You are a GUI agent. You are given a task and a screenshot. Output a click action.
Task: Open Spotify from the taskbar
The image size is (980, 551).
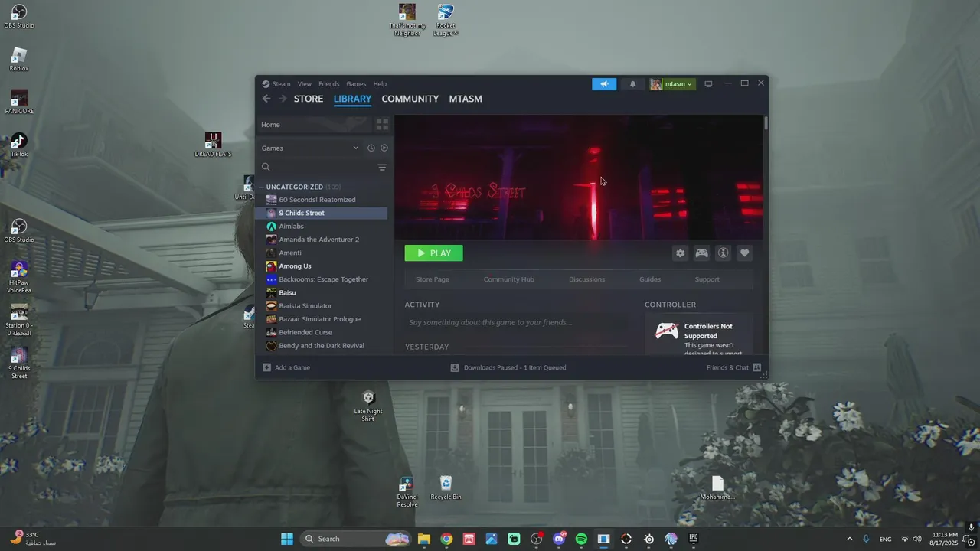581,539
